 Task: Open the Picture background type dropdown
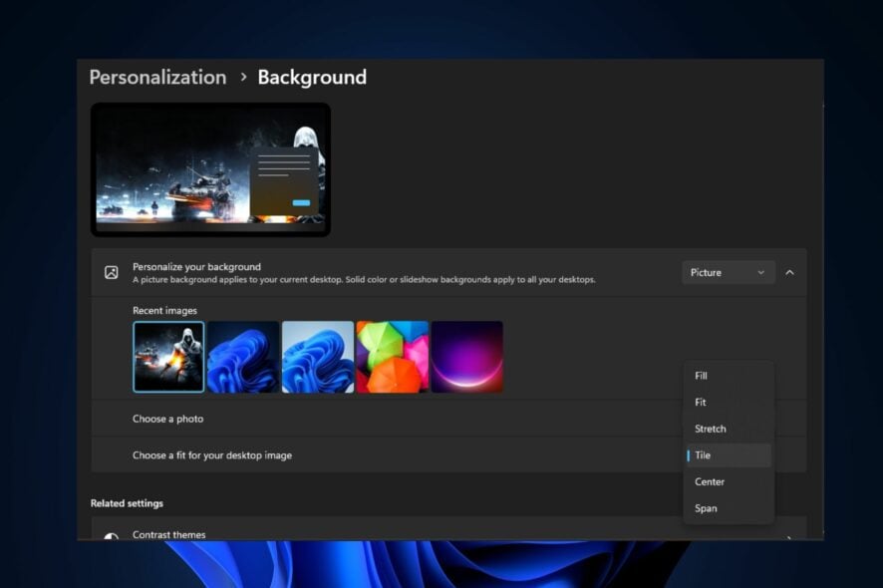tap(728, 273)
